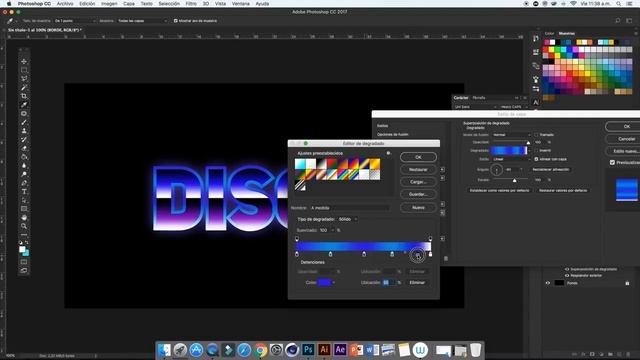
Task: Toggle Superposición de degradado effect visibility
Action: point(567,269)
